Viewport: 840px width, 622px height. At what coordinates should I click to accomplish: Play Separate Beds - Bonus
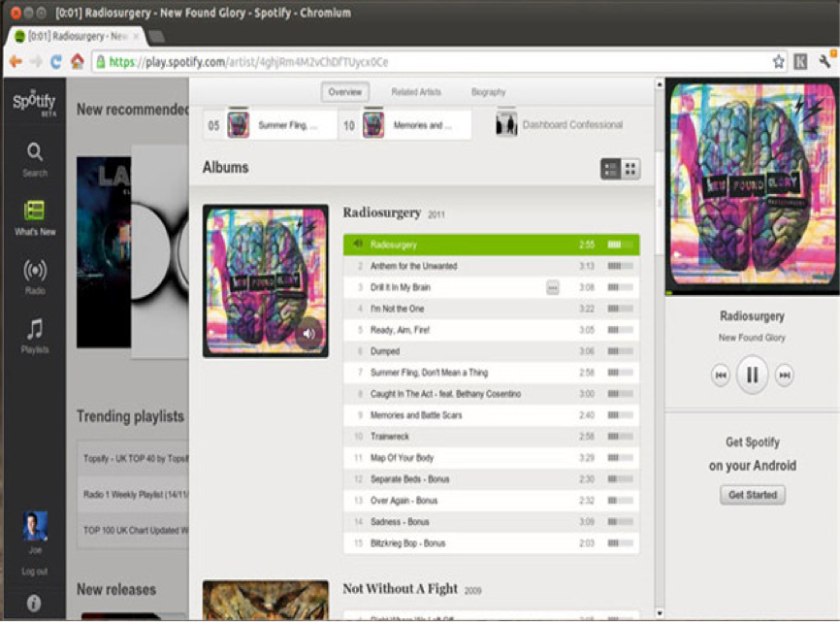coord(491,479)
